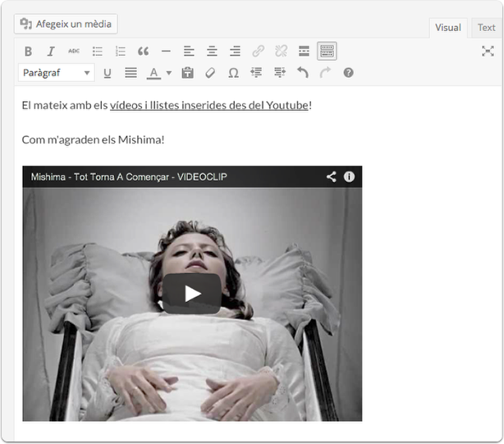Align text center
This screenshot has height=444, width=504.
[x=212, y=51]
